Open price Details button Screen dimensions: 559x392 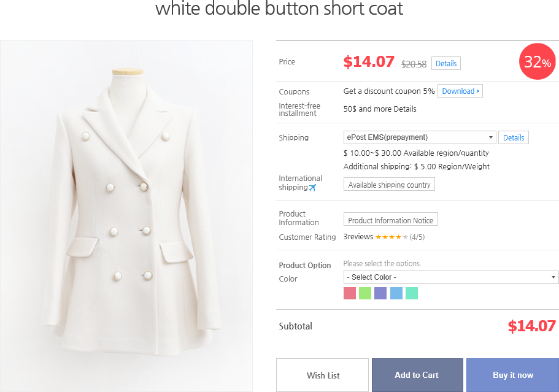click(x=446, y=63)
